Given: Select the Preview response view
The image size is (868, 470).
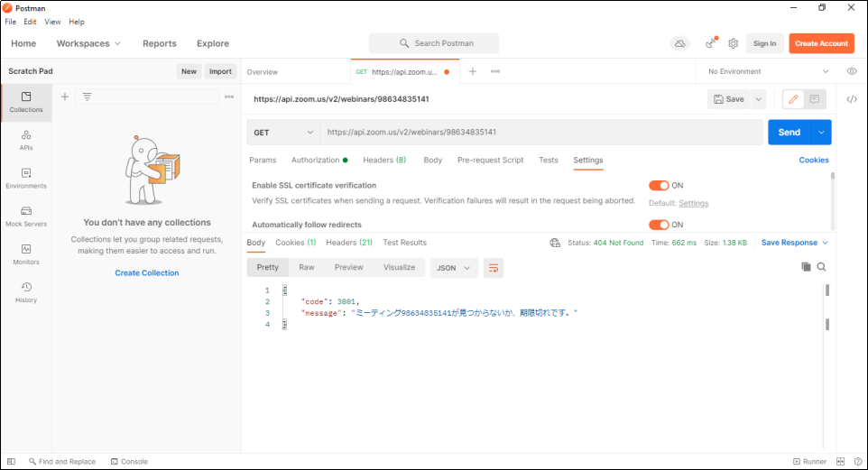Looking at the screenshot, I should (x=349, y=267).
